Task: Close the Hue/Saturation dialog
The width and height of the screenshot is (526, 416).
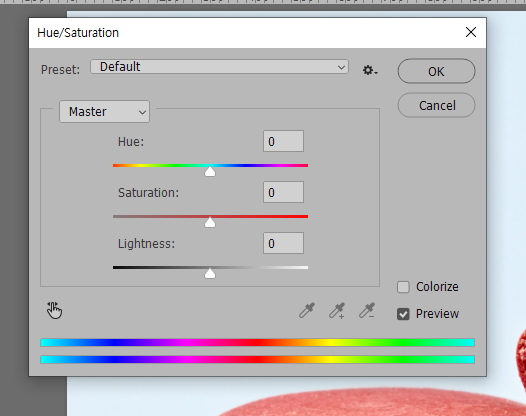Action: click(471, 32)
